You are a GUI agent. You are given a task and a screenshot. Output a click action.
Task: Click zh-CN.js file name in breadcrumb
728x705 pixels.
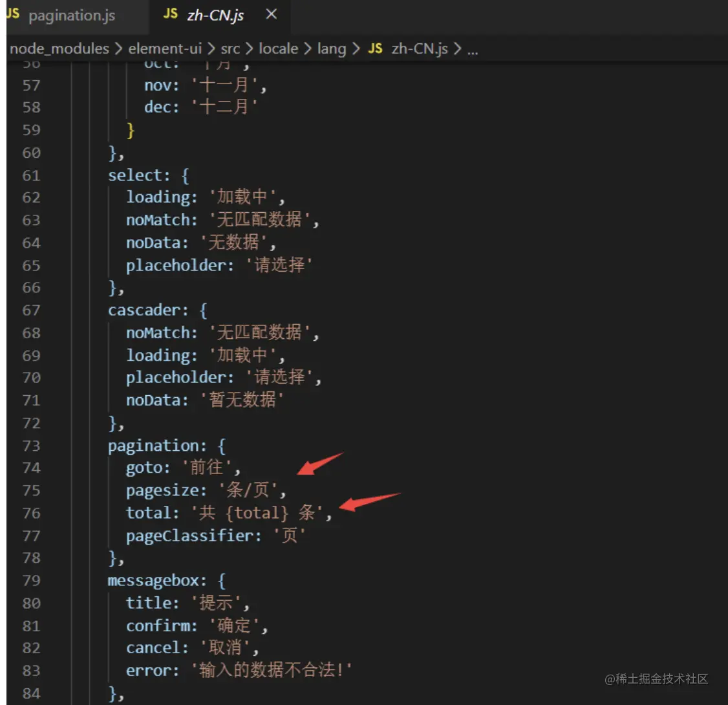point(420,49)
